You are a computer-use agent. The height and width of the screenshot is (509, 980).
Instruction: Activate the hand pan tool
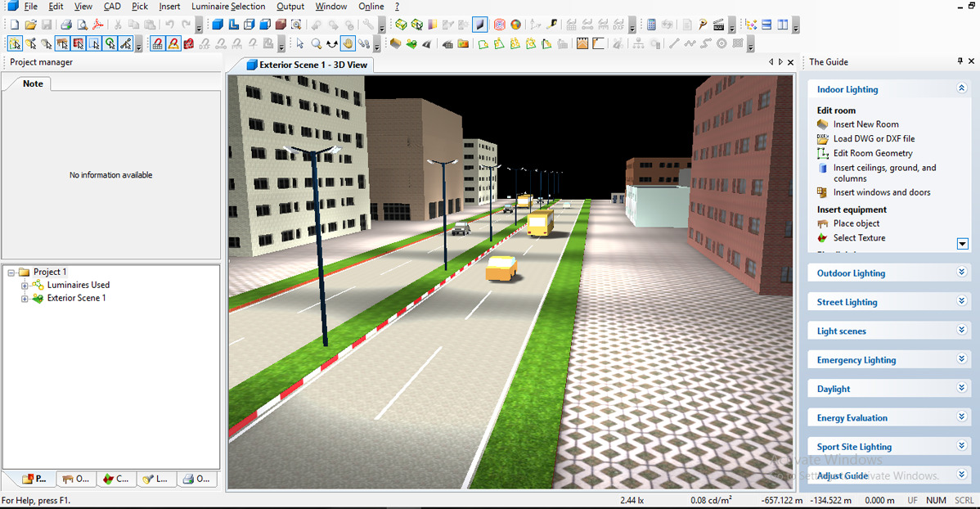(x=348, y=43)
